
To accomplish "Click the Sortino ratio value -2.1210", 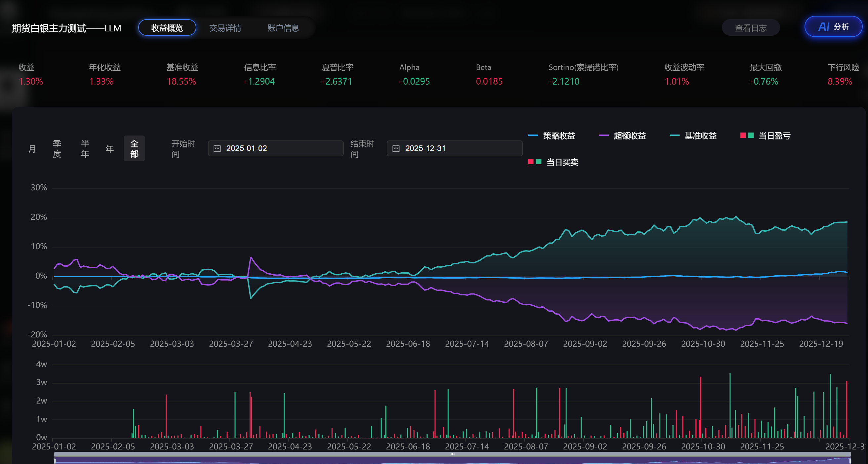I will pyautogui.click(x=564, y=82).
